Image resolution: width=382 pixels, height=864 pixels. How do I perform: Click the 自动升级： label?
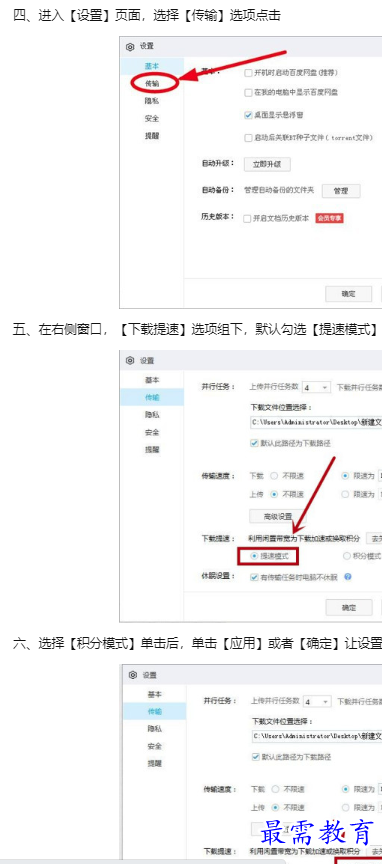(218, 164)
